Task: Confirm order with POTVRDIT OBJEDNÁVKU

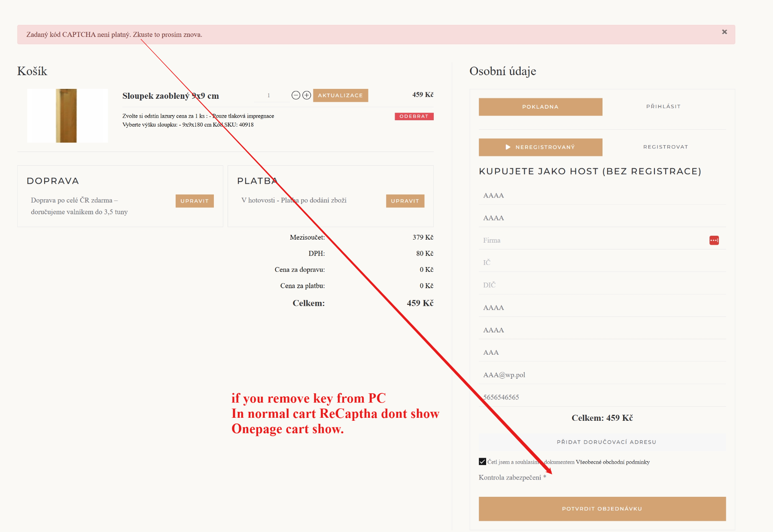Action: (x=602, y=509)
